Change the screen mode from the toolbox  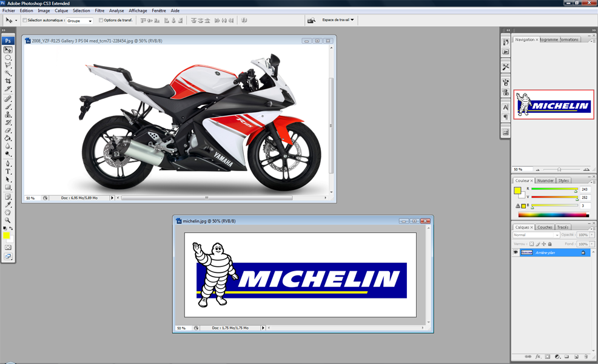(8, 257)
